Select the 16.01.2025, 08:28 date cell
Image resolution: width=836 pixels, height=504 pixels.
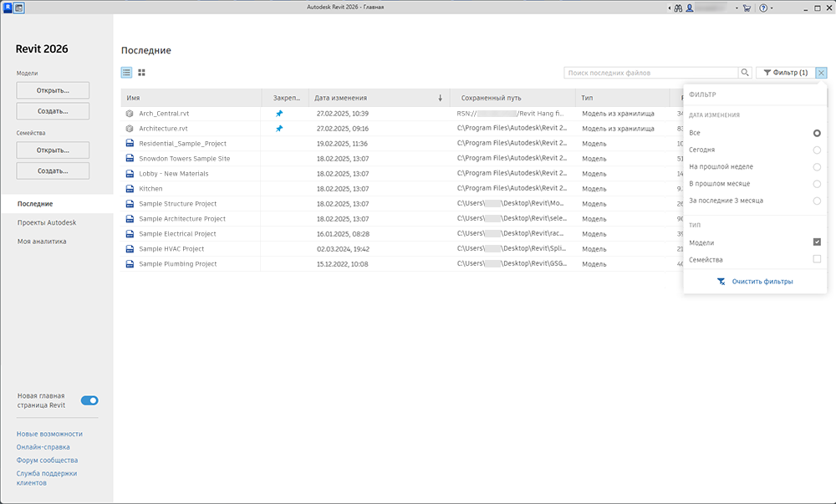[343, 234]
